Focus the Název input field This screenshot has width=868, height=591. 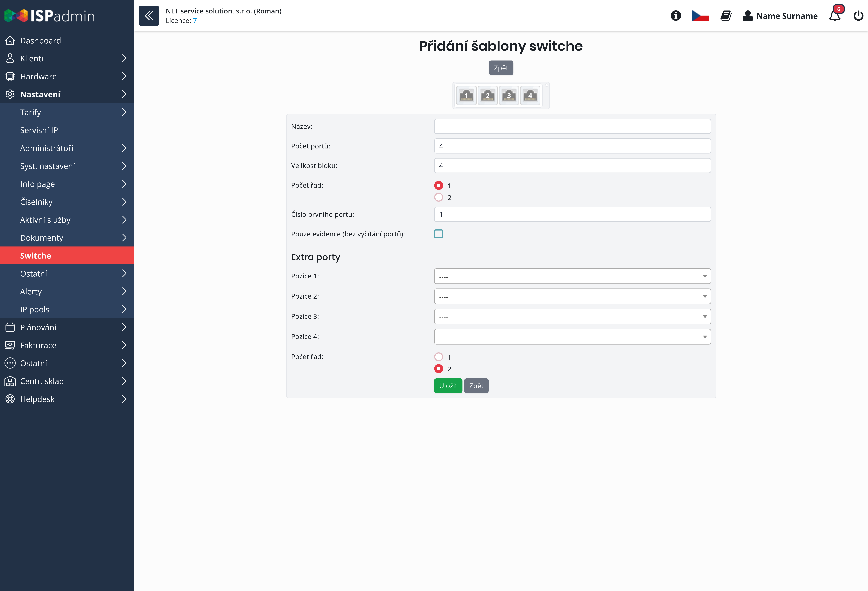pyautogui.click(x=572, y=126)
